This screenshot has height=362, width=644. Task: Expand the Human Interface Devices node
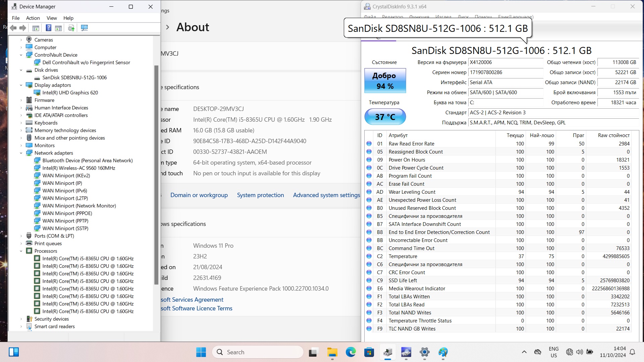click(x=21, y=108)
